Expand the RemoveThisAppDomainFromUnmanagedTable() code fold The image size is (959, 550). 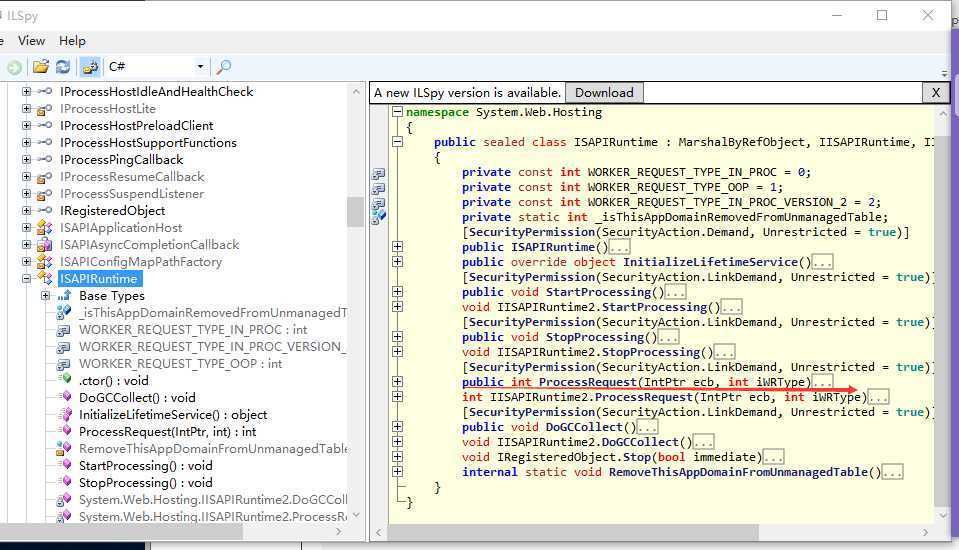(x=398, y=472)
